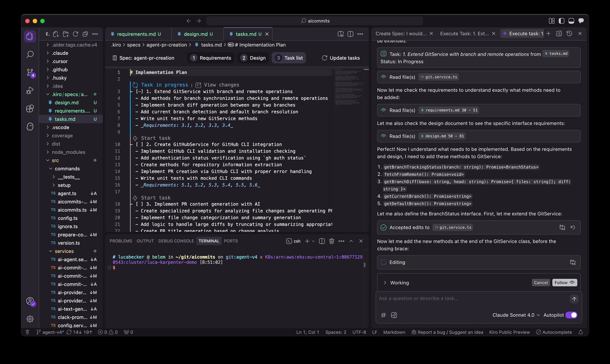Open the Search view in the activity bar
The width and height of the screenshot is (610, 364).
30,54
